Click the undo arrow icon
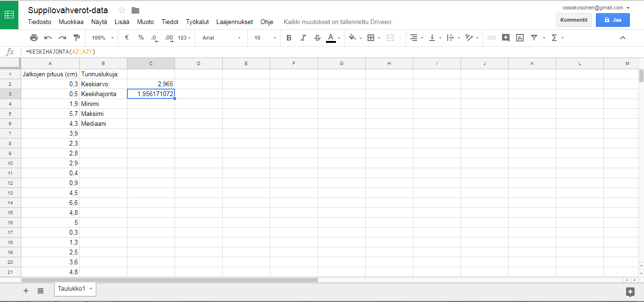The width and height of the screenshot is (644, 302). 48,38
